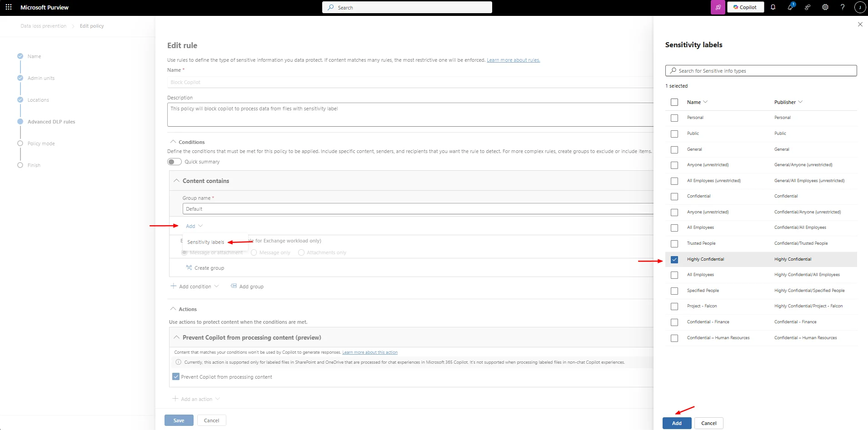Check the Confidential – Human Resources checkbox
Viewport: 868px width, 430px height.
674,338
